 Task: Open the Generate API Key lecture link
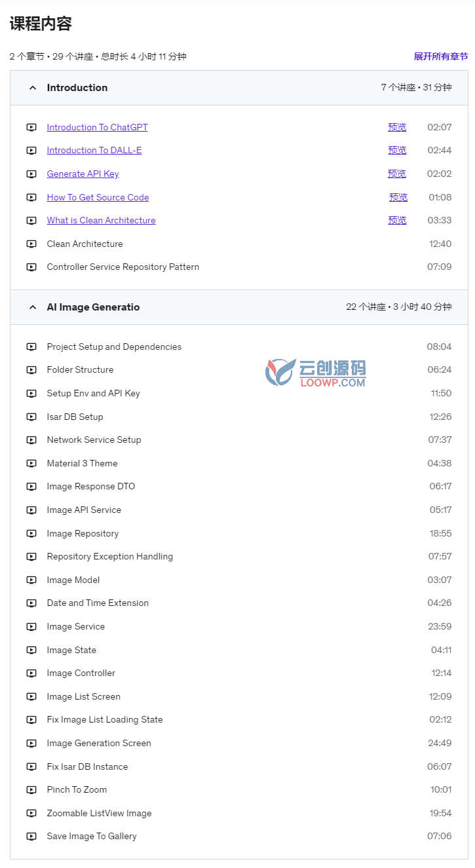[x=83, y=174]
